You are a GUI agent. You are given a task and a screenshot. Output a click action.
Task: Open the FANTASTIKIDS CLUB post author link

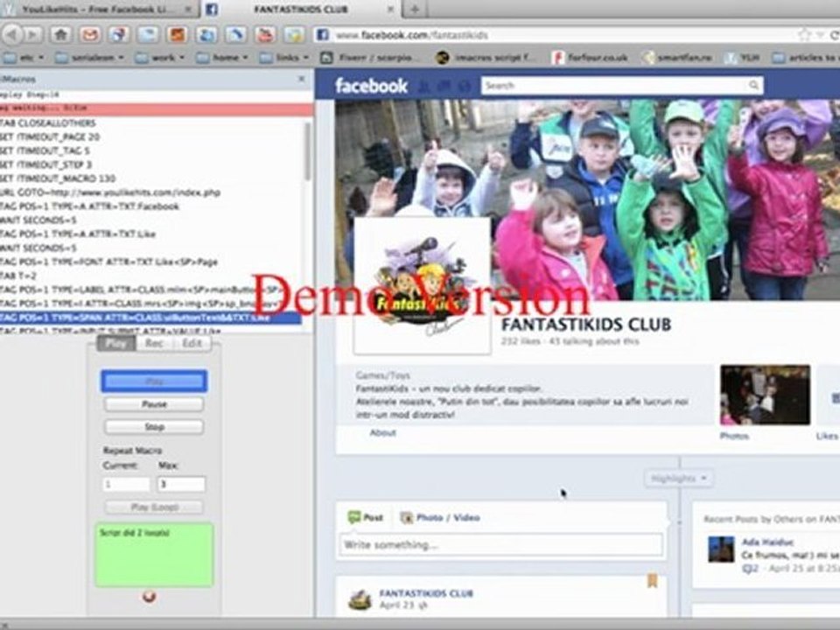426,593
